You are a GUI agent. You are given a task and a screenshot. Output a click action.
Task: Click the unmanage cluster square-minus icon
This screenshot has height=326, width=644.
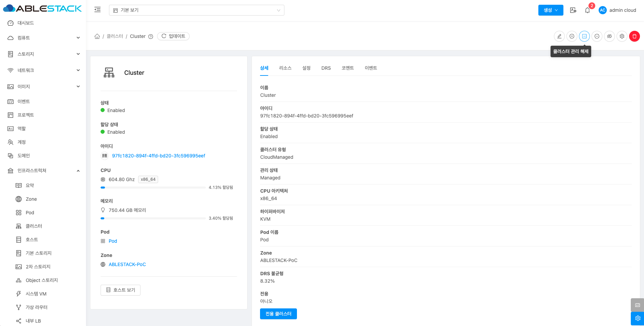coord(584,36)
